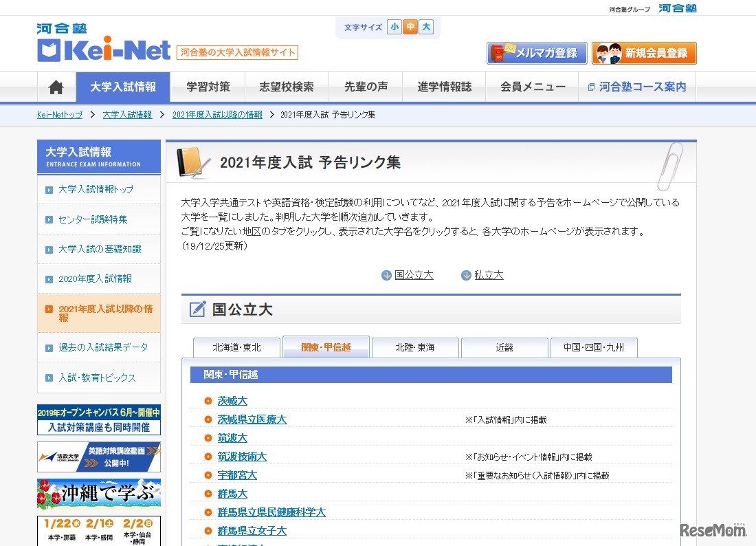Set the font size to 小
Screen dimensions: 756x546
pos(394,25)
